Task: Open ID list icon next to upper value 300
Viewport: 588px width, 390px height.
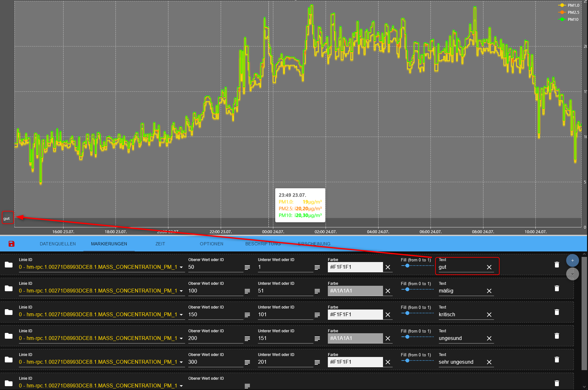Action: point(247,362)
